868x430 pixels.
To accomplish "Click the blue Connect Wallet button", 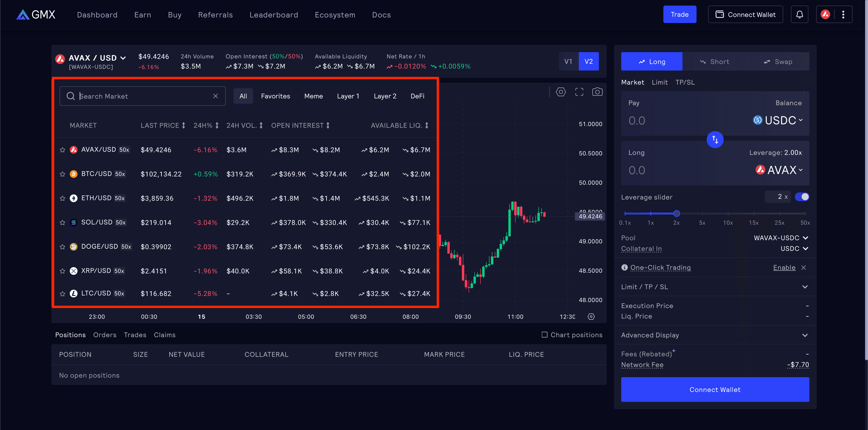I will tap(715, 390).
